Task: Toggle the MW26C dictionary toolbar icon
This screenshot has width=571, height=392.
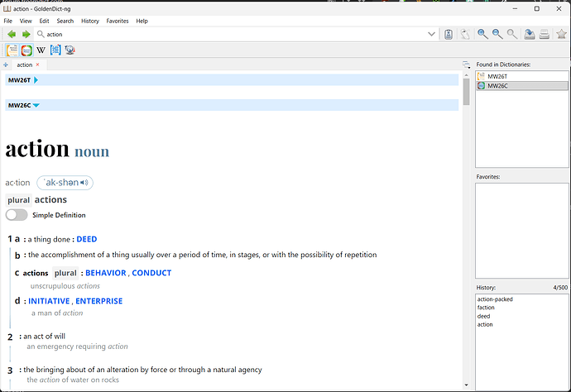Action: pos(26,50)
